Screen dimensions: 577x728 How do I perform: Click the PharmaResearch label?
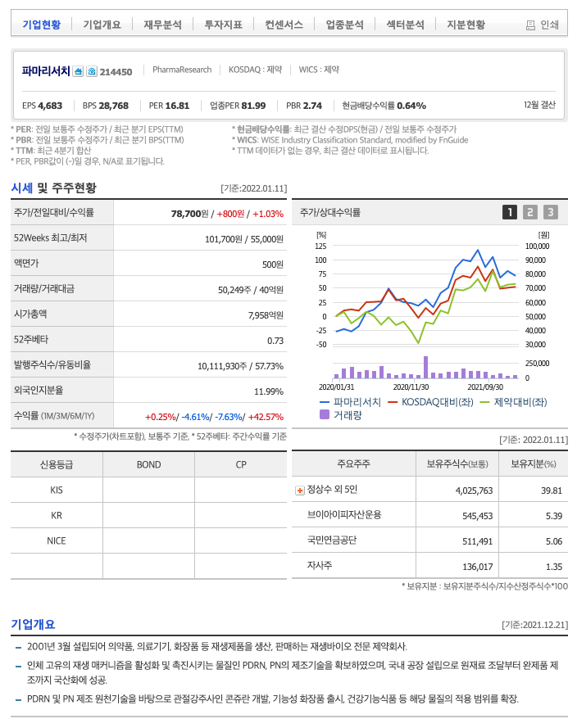click(182, 70)
